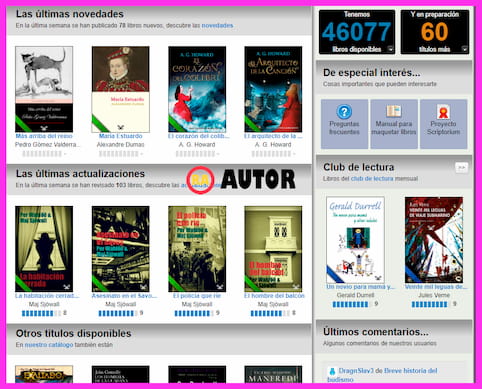Open the Proyecto Scriptorium ribbon icon
The width and height of the screenshot is (482, 389).
(x=443, y=112)
